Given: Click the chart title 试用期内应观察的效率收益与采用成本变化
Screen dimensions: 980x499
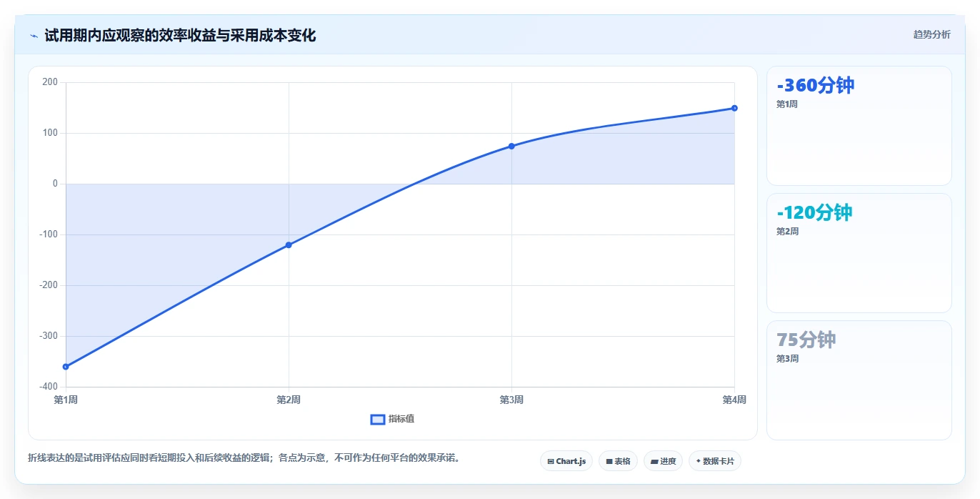Looking at the screenshot, I should click(x=180, y=35).
